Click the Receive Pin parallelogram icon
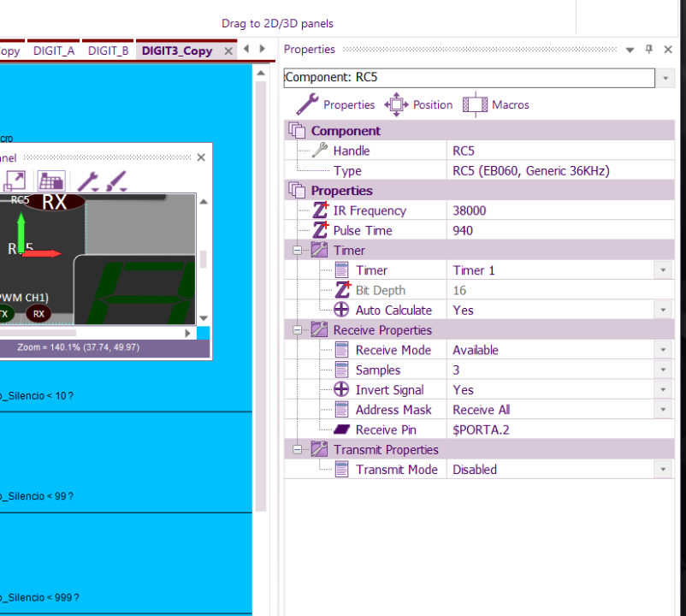The height and width of the screenshot is (616, 686). (x=341, y=429)
